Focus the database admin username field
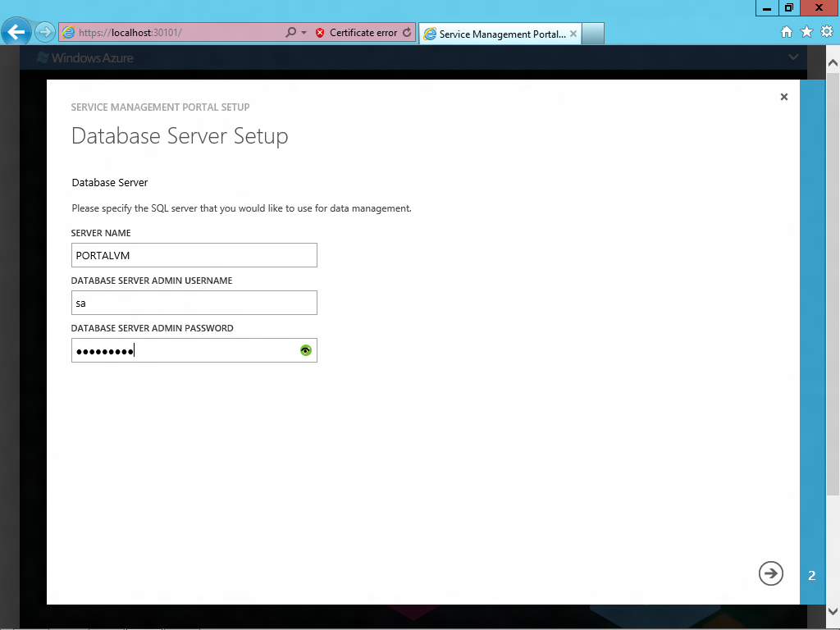 point(194,303)
